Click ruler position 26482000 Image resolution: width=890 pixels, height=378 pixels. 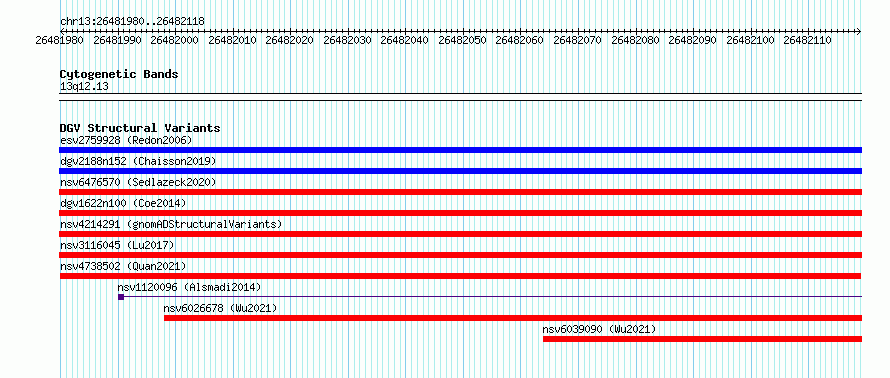pyautogui.click(x=174, y=41)
